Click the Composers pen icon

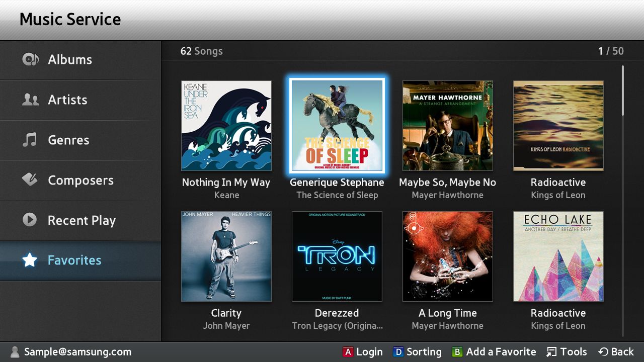pyautogui.click(x=30, y=179)
